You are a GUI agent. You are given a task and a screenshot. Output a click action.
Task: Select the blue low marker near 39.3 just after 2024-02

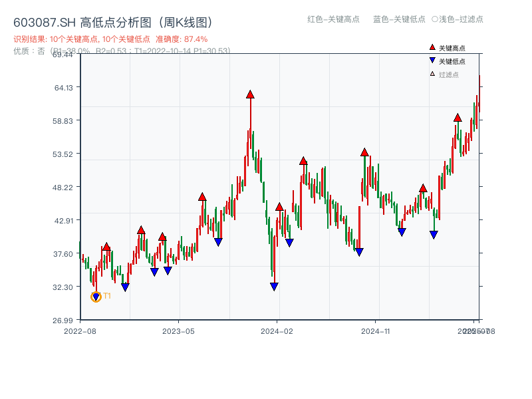(x=289, y=243)
